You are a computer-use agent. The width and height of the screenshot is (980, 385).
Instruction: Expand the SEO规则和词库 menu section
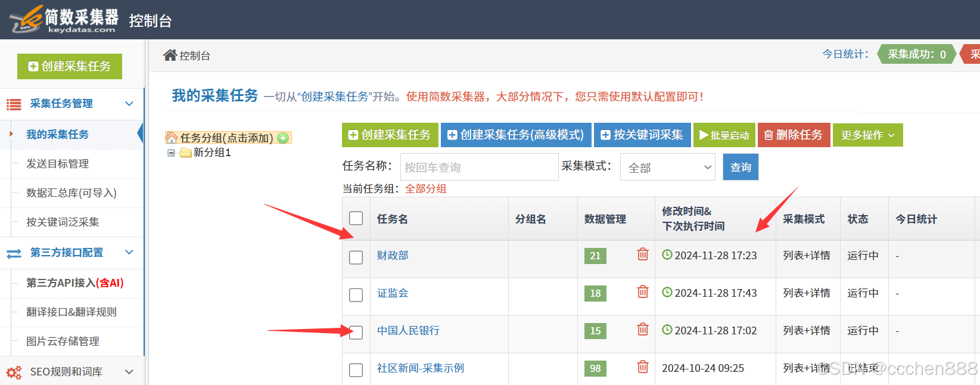129,372
